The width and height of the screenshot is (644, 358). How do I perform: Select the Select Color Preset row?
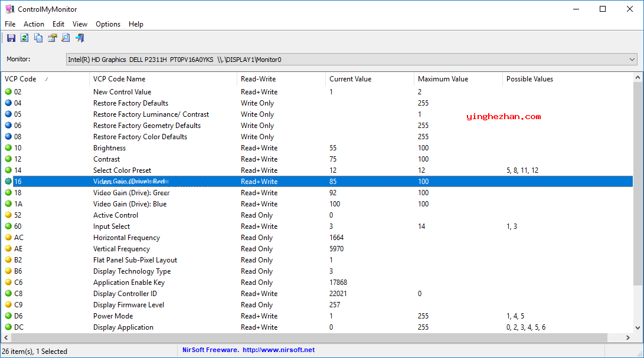(317, 170)
